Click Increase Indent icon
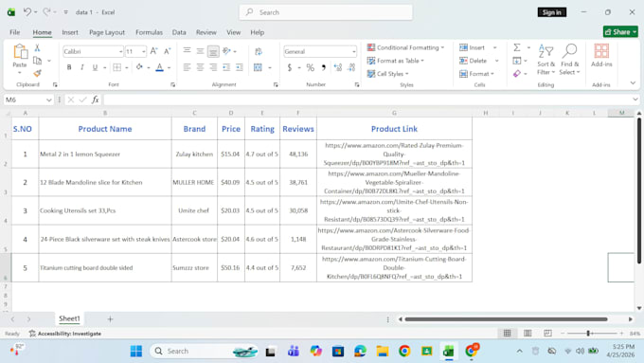The image size is (644, 363). coord(240,67)
